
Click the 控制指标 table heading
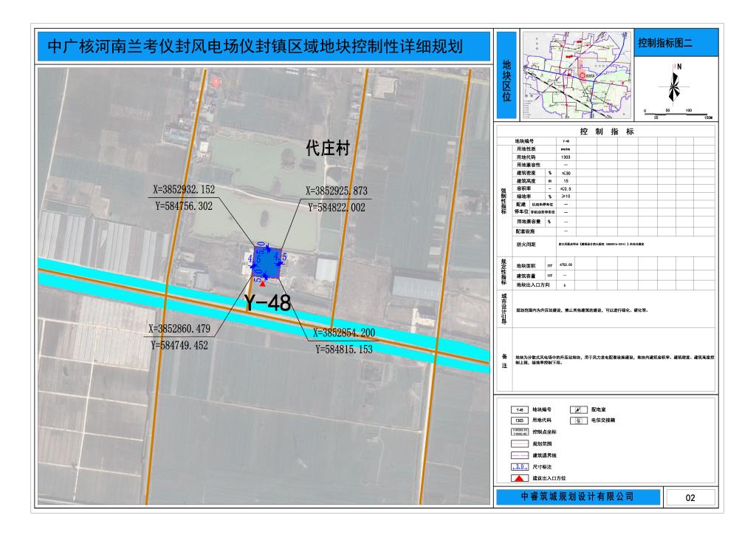(607, 132)
